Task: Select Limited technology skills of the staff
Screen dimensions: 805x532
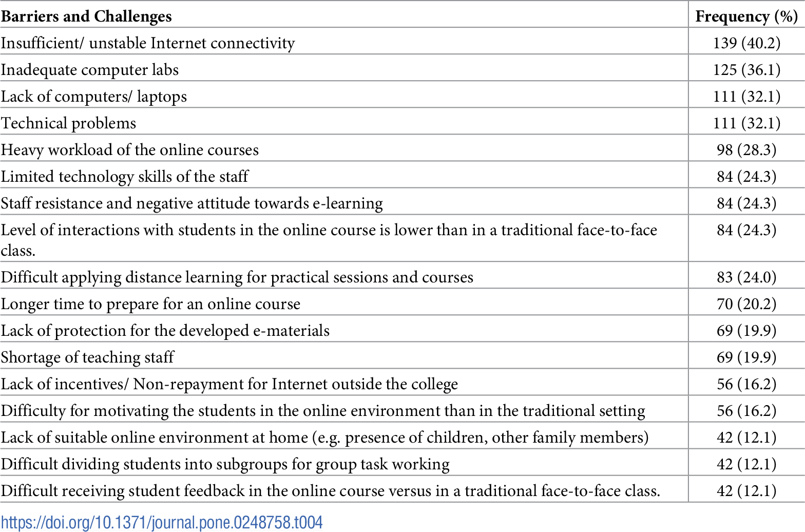Action: point(125,177)
